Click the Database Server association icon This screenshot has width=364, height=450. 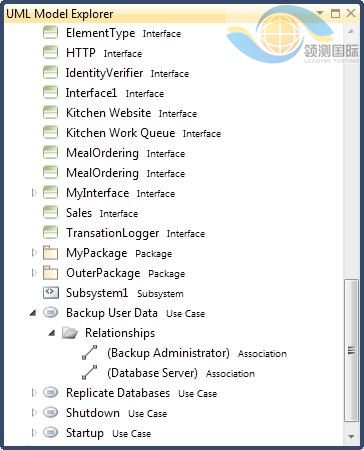click(x=89, y=373)
